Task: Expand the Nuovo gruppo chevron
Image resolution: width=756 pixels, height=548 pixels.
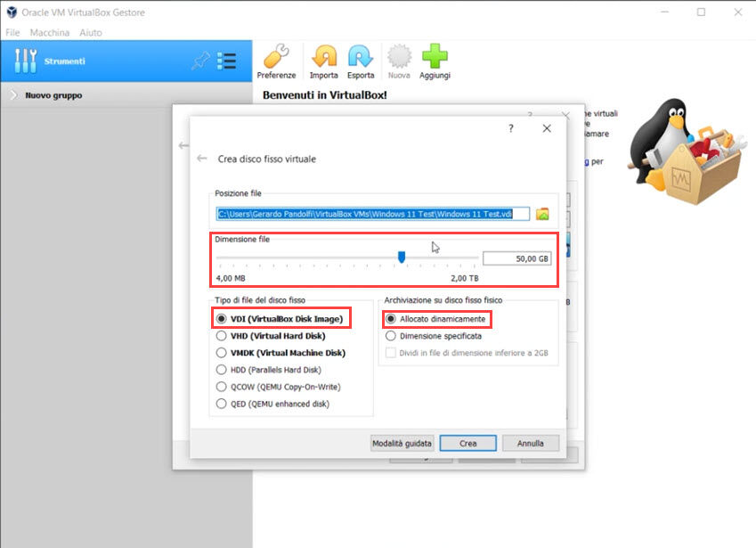Action: (13, 95)
